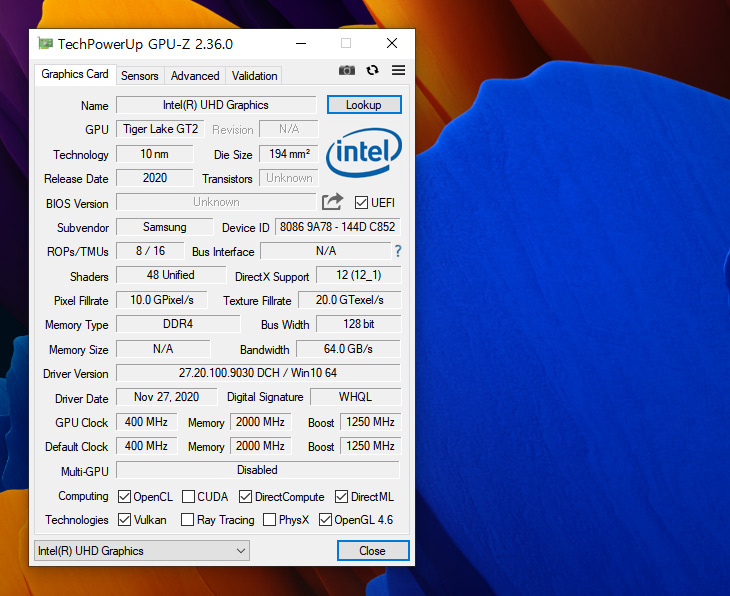This screenshot has height=596, width=730.
Task: Open the Intel(R) UHD Graphics GPU dropdown
Action: [142, 551]
